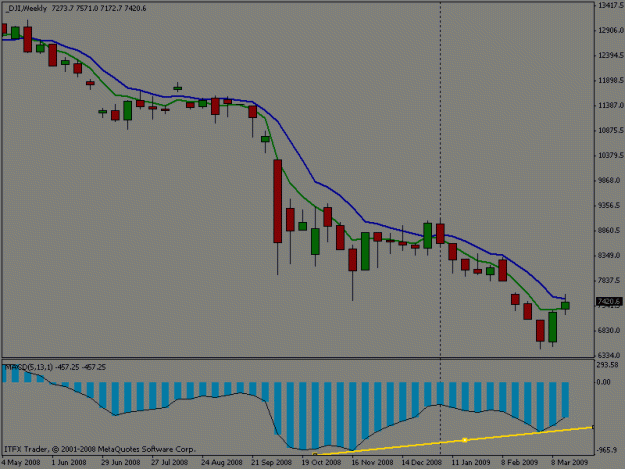The image size is (625, 469).
Task: Click the 13417.5 price axis label
Action: (x=610, y=5)
